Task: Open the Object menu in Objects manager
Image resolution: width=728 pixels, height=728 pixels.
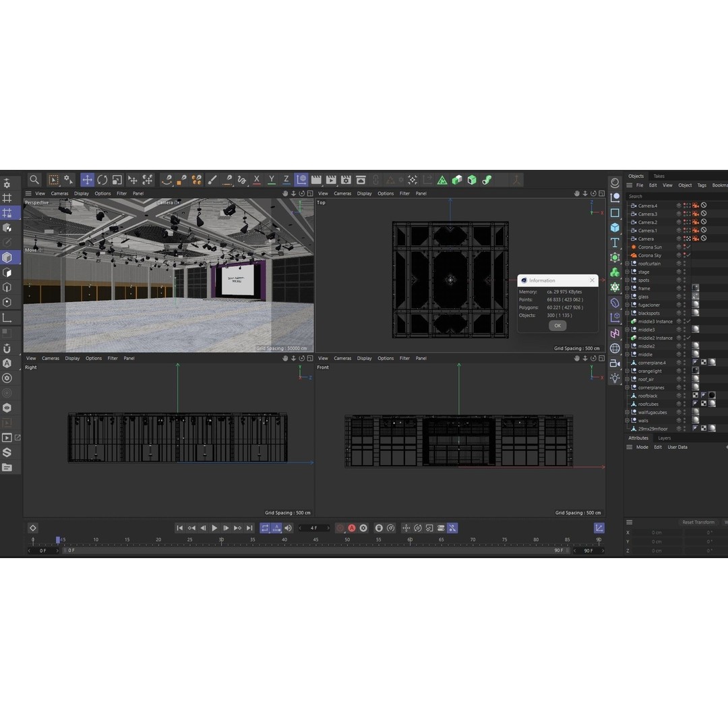Action: [685, 185]
